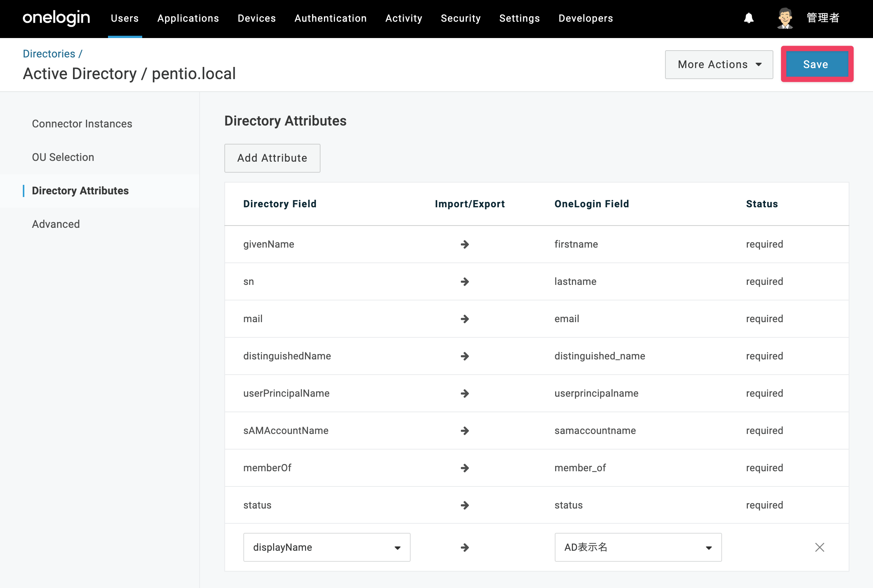Open the Security menu
873x588 pixels.
[461, 18]
